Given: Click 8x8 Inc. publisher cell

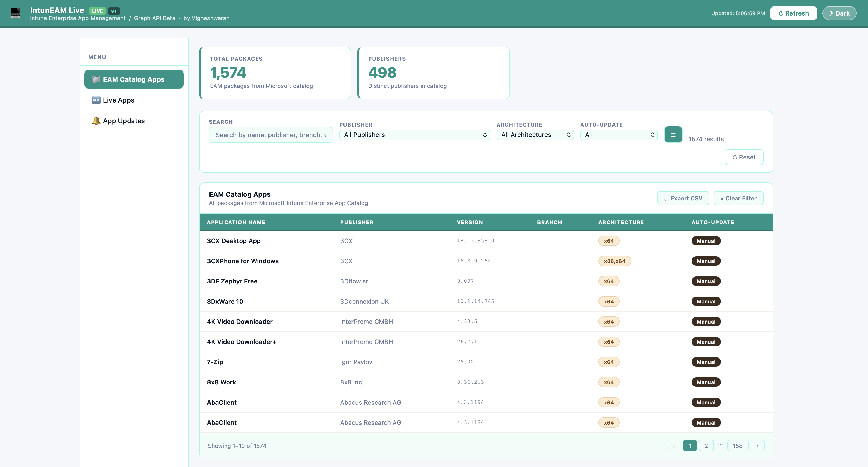Looking at the screenshot, I should 351,382.
